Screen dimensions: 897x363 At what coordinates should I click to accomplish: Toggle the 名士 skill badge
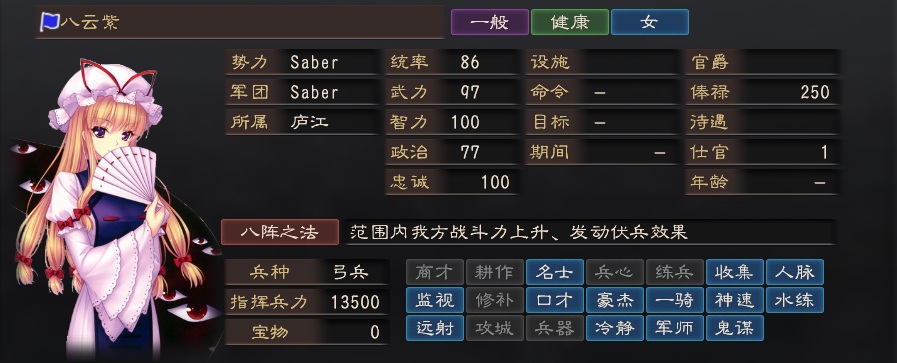coord(555,272)
